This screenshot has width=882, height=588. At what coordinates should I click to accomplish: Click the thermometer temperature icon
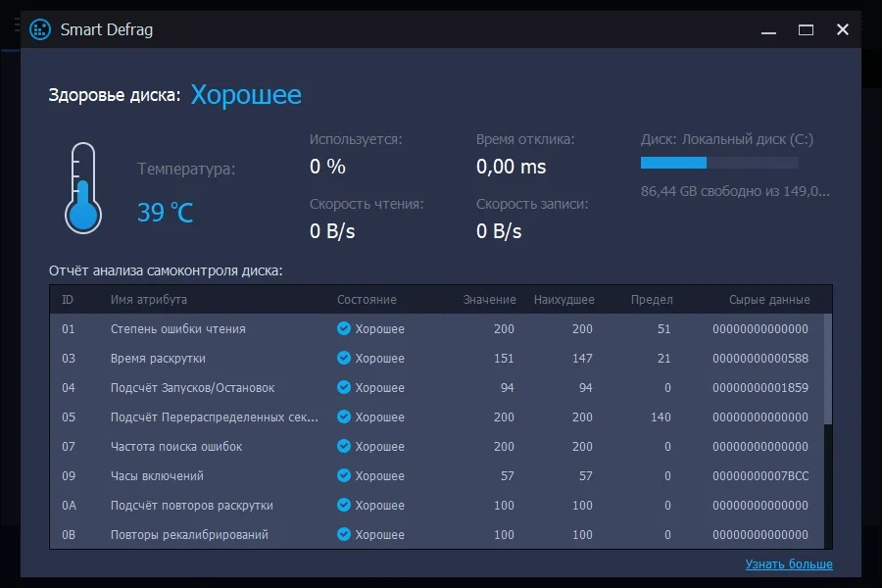[83, 188]
